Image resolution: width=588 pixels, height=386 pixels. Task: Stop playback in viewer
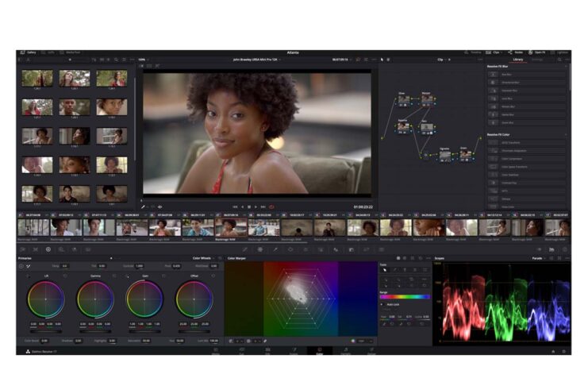point(249,207)
